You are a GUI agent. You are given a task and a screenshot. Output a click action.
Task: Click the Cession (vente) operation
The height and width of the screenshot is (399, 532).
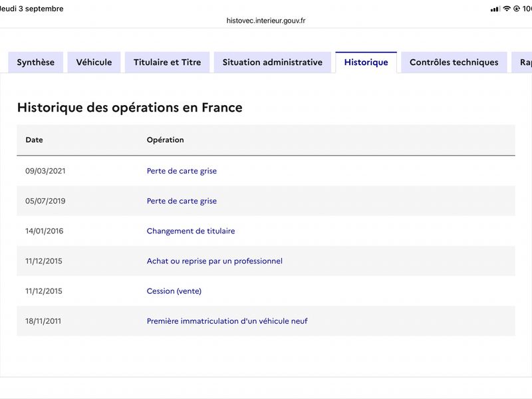[174, 291]
